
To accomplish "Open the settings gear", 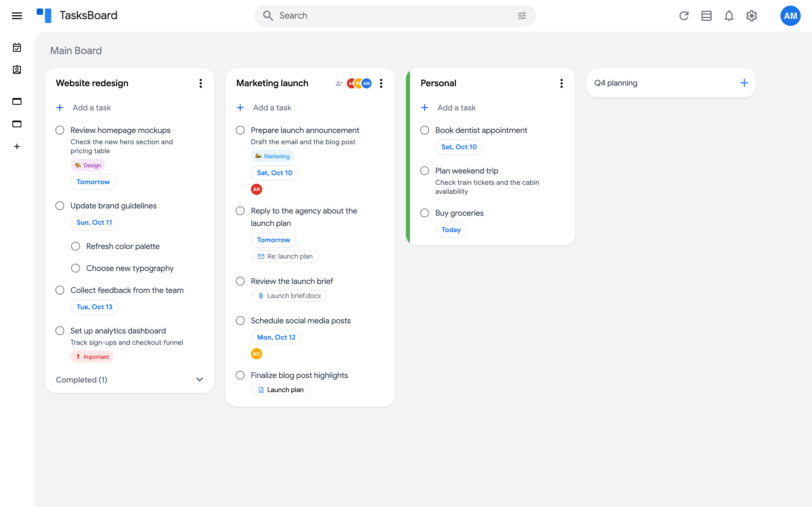I will pyautogui.click(x=751, y=16).
